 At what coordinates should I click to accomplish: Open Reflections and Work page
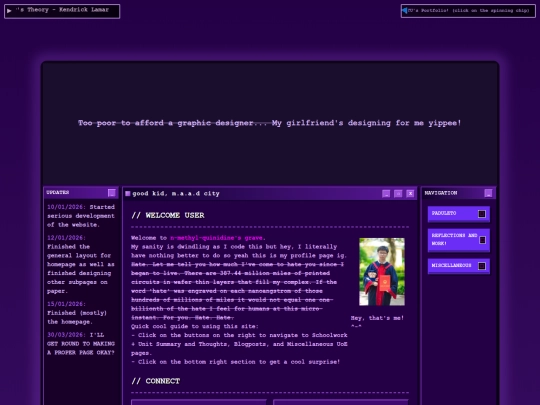pyautogui.click(x=459, y=240)
